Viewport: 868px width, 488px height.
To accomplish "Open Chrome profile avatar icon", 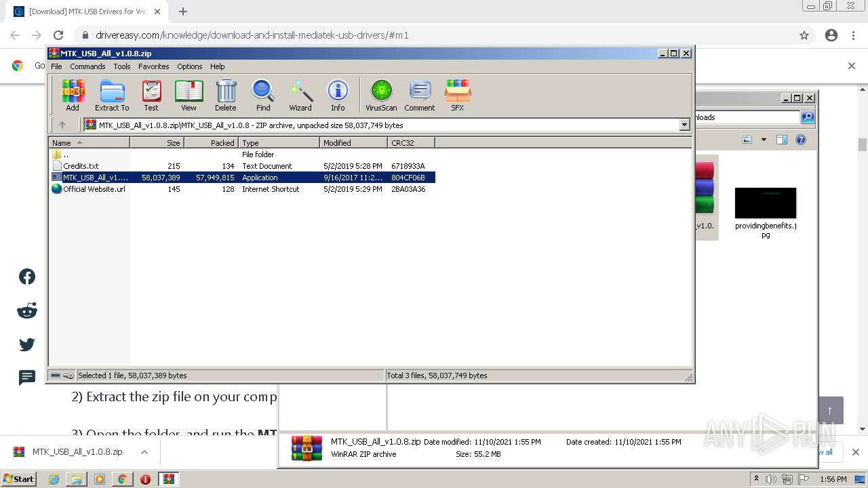I will 831,35.
